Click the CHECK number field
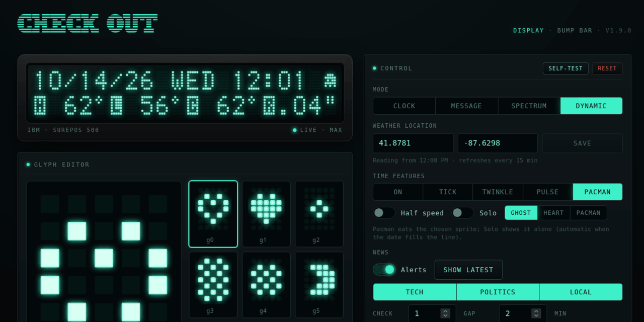The height and width of the screenshot is (322, 644). point(432,313)
